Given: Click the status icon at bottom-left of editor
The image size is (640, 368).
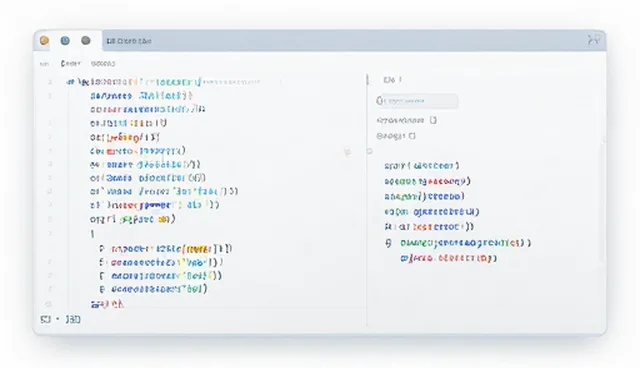Looking at the screenshot, I should [x=45, y=319].
